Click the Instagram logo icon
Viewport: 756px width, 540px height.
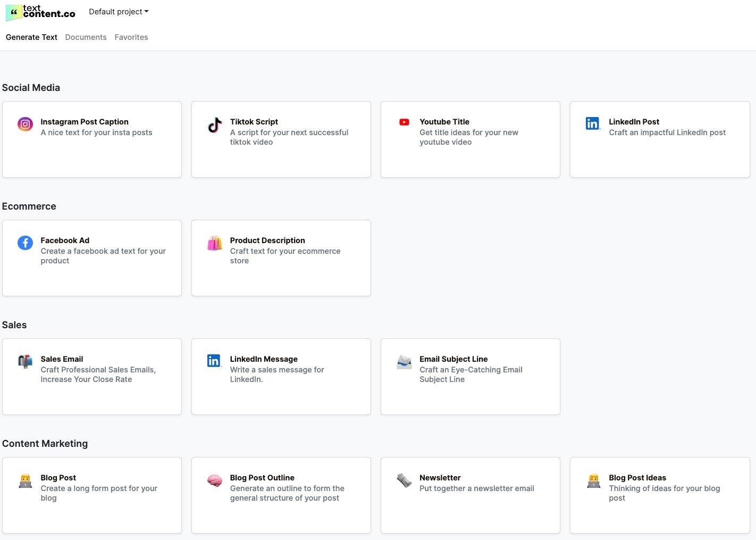point(25,124)
